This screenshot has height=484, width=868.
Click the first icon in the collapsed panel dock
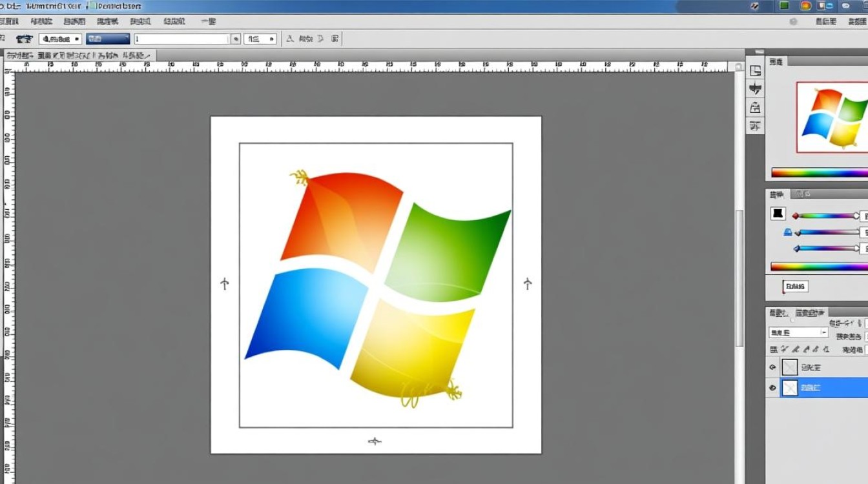pos(754,71)
